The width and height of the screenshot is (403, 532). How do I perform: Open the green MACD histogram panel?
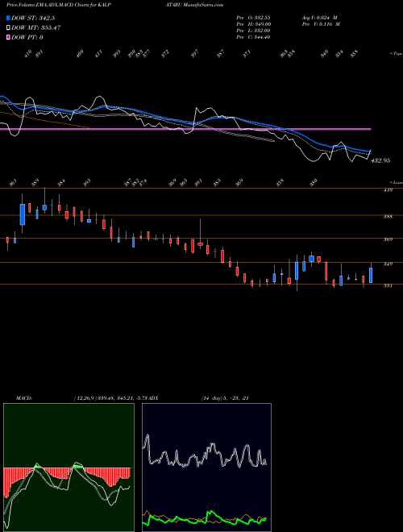69,468
